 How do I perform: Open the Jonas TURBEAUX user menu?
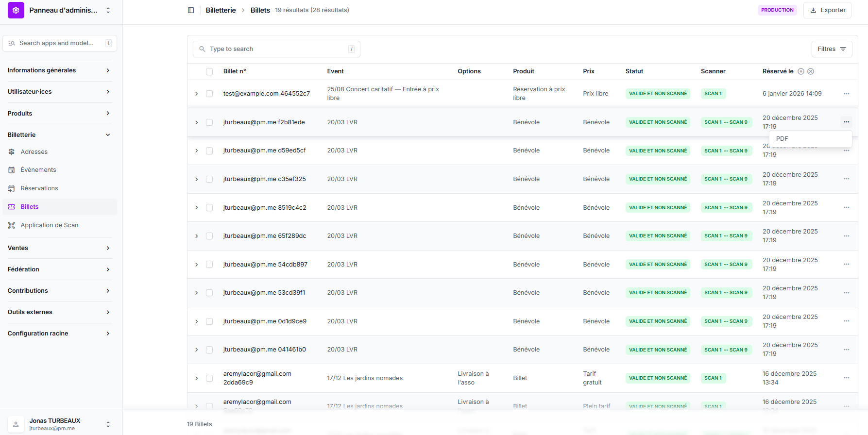pyautogui.click(x=61, y=424)
